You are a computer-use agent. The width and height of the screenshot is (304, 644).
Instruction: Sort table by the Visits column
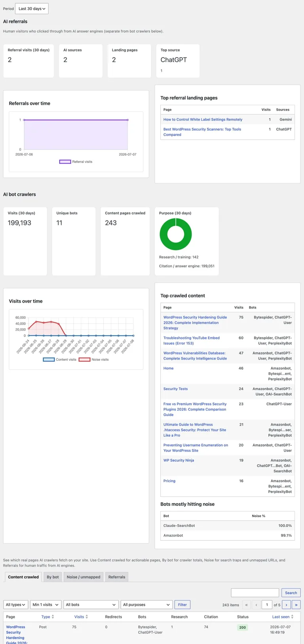pos(81,617)
